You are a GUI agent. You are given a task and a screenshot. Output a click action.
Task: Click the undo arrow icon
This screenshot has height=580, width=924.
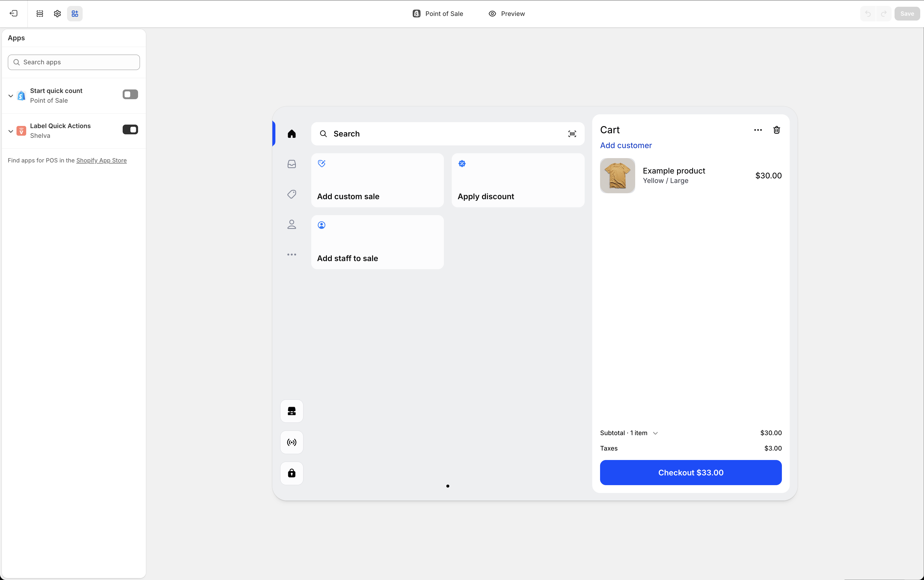point(868,14)
